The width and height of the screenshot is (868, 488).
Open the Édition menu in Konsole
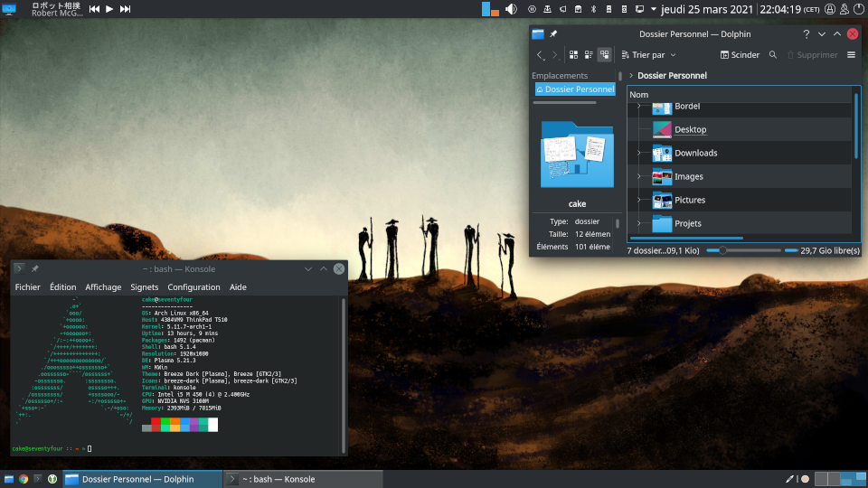[x=63, y=287]
